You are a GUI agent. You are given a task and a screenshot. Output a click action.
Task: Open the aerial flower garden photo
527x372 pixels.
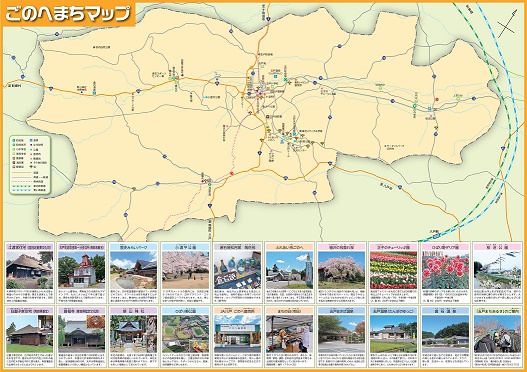click(x=185, y=334)
